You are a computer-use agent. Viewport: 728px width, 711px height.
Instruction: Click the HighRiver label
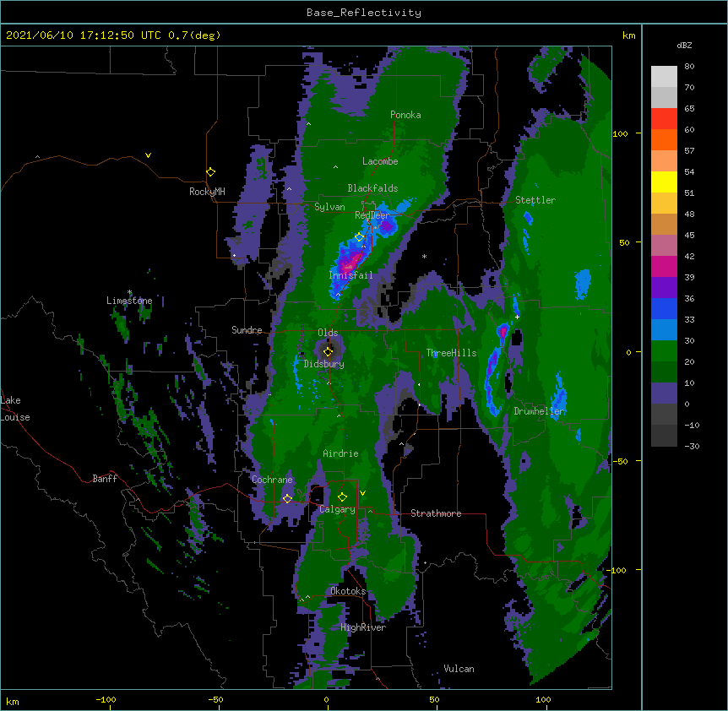coord(363,627)
